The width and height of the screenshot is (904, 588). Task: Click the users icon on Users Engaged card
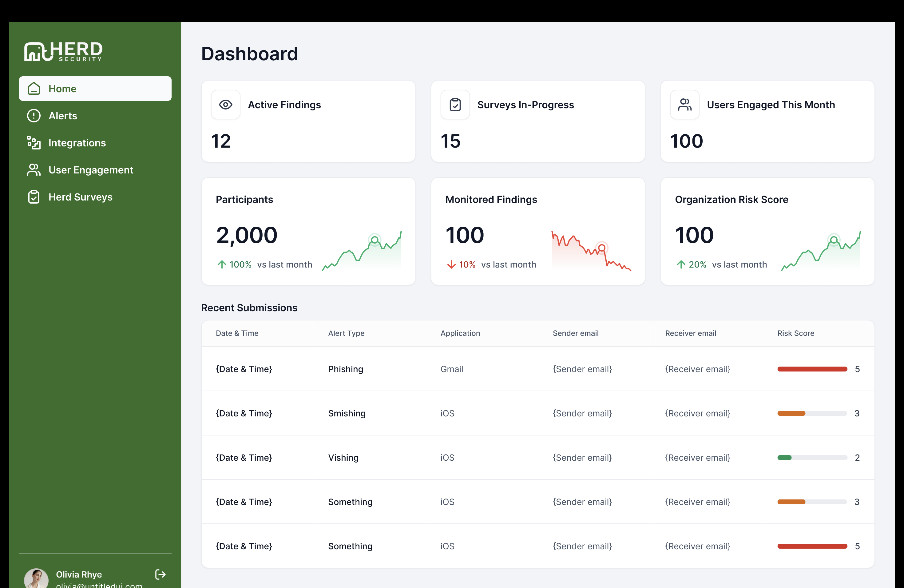(x=684, y=105)
